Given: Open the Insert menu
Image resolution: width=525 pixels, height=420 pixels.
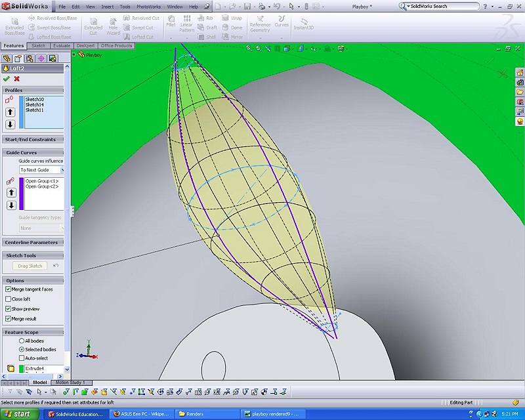Looking at the screenshot, I should 107,6.
